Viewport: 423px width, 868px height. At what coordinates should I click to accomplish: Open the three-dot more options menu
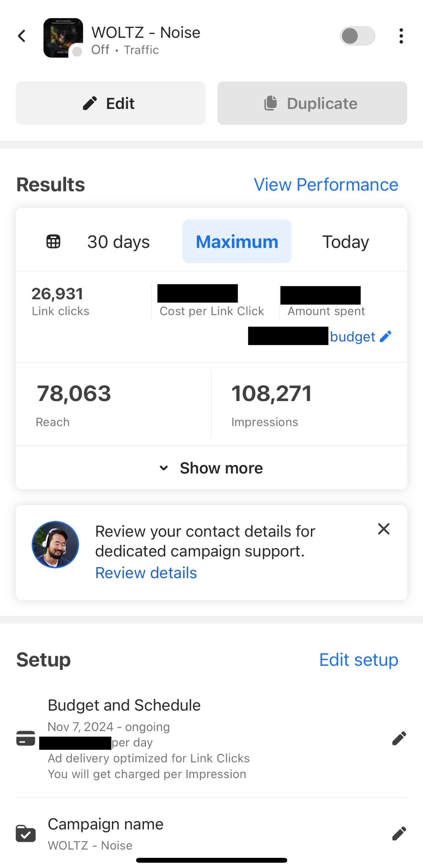(x=401, y=36)
